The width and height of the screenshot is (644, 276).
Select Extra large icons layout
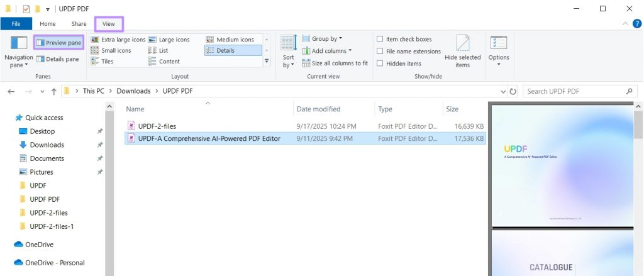pyautogui.click(x=118, y=40)
